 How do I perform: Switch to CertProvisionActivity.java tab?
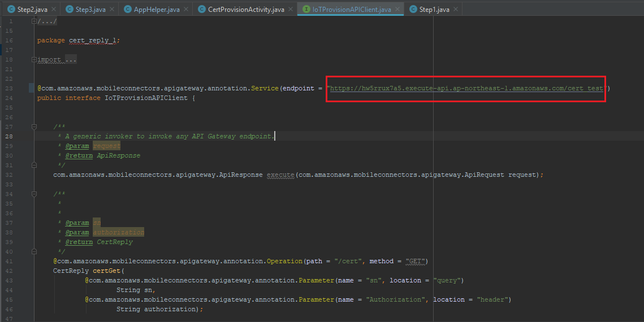[x=245, y=9]
